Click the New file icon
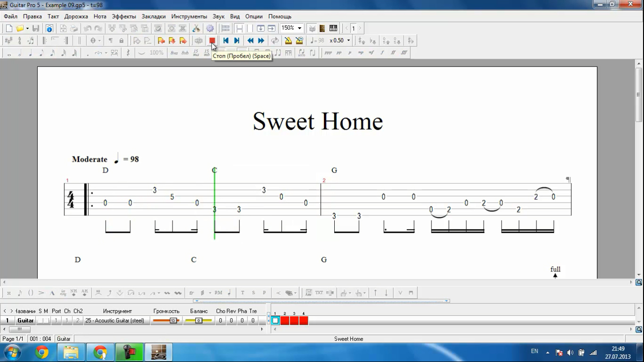The width and height of the screenshot is (644, 362). (9, 28)
